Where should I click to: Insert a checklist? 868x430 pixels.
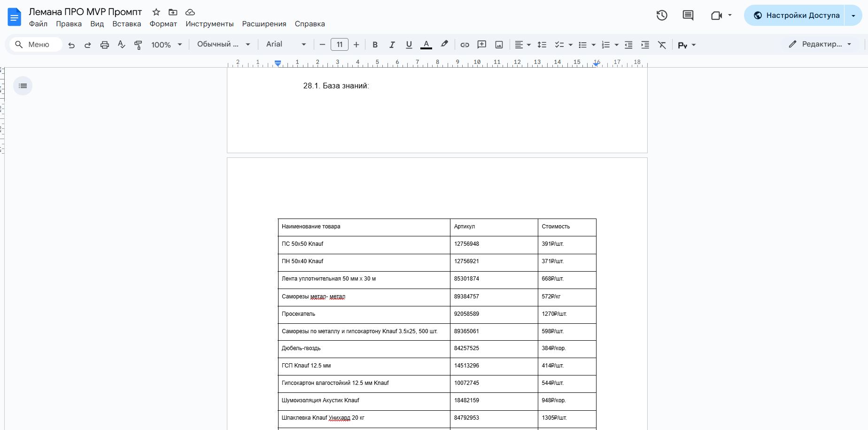559,45
